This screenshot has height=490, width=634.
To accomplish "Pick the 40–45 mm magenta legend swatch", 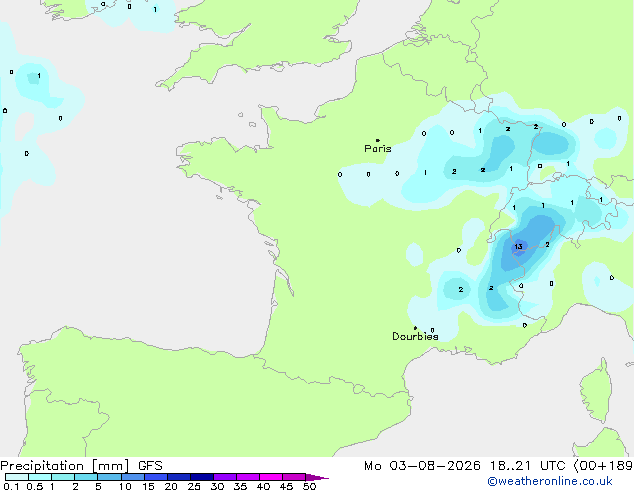I will tap(271, 477).
